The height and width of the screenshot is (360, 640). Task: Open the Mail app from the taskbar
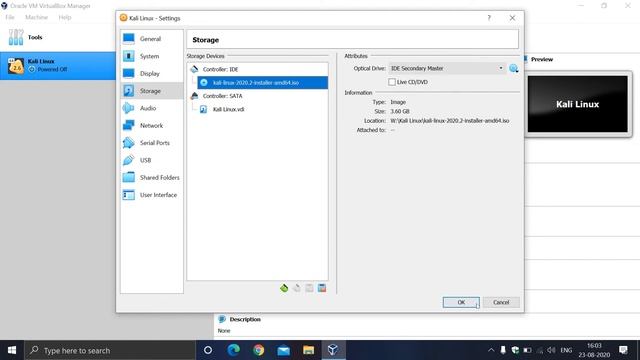[x=283, y=350]
